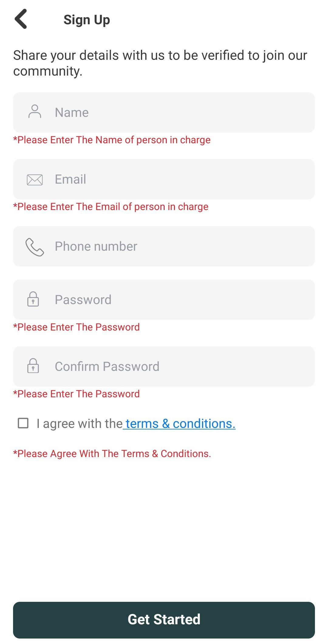
Task: Click the lock icon beside Password
Action: [33, 299]
